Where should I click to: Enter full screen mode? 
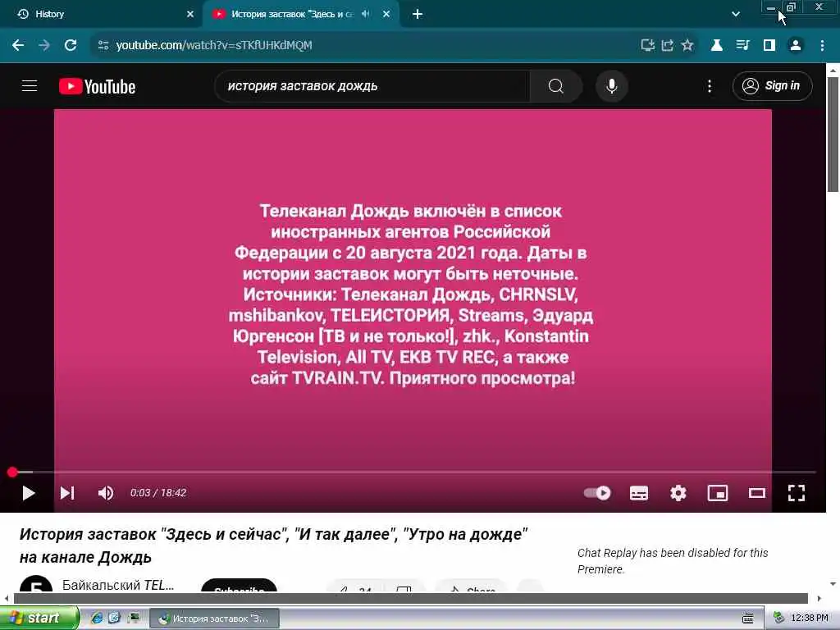(796, 493)
